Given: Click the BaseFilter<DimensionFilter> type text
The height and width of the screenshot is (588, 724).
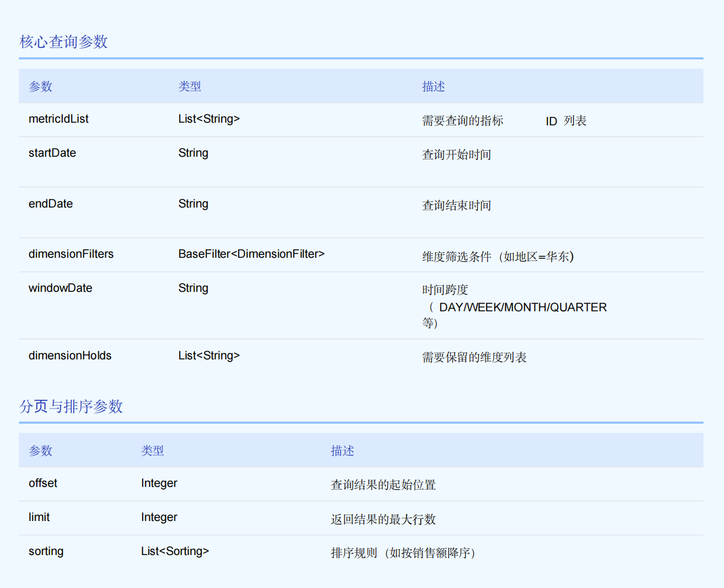Looking at the screenshot, I should 251,254.
